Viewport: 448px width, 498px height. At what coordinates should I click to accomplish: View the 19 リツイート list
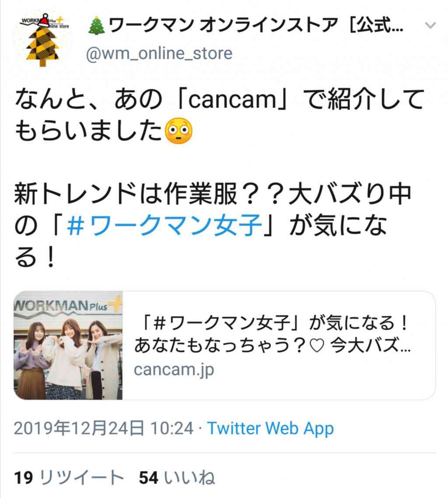tap(69, 478)
